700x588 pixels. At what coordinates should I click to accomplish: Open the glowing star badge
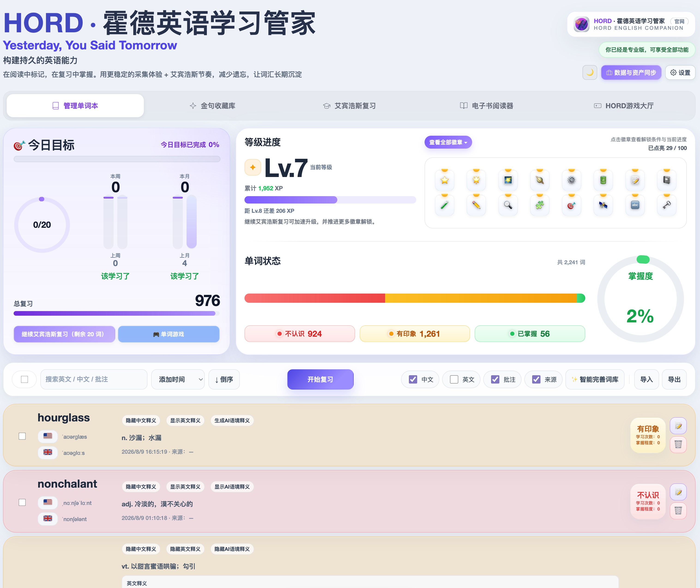tap(476, 180)
